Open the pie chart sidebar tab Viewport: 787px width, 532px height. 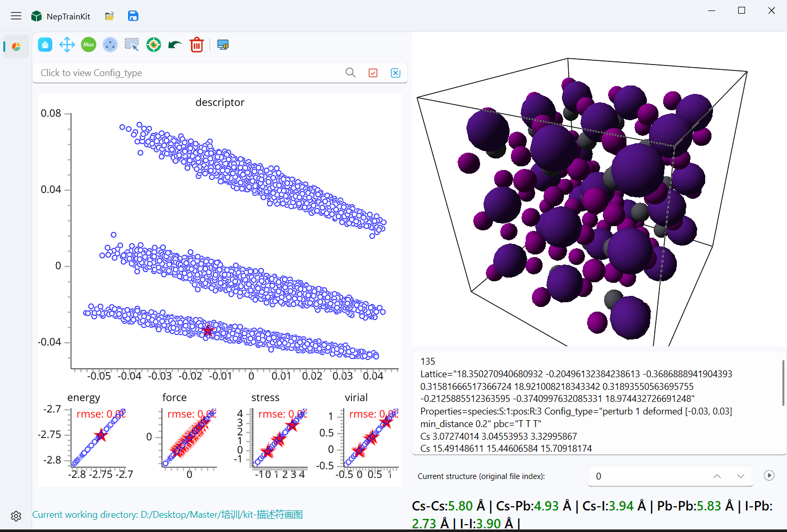coord(16,47)
